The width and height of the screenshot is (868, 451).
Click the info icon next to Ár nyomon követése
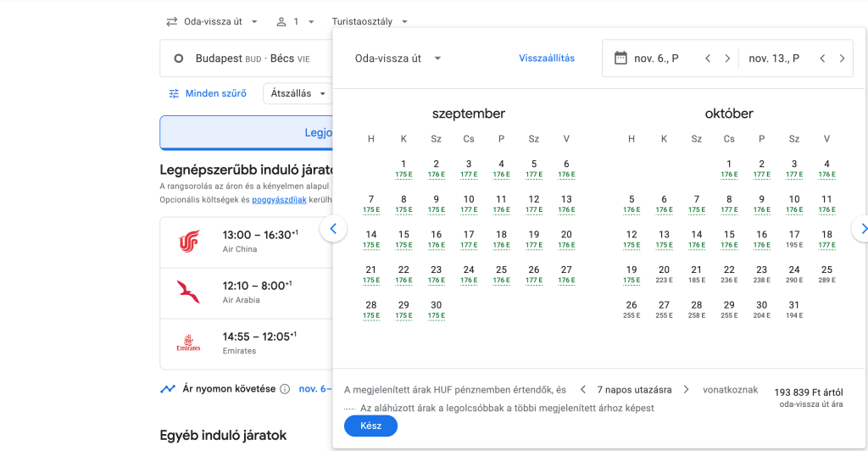coord(285,389)
